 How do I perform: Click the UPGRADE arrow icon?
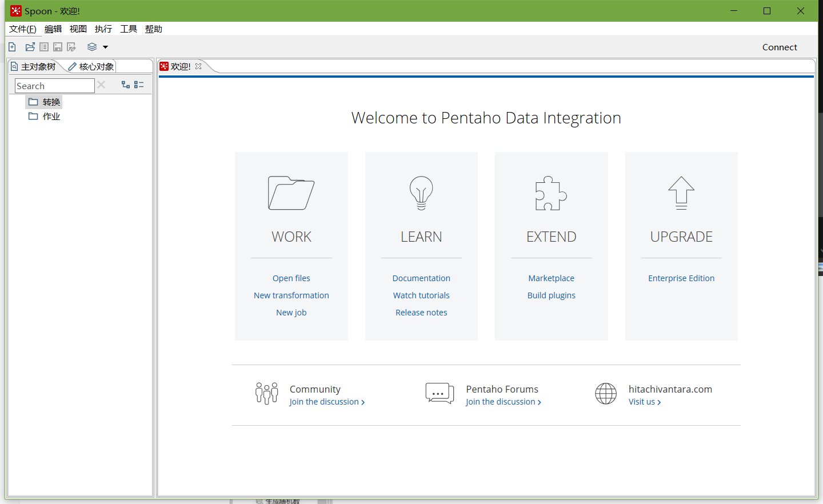pyautogui.click(x=681, y=193)
